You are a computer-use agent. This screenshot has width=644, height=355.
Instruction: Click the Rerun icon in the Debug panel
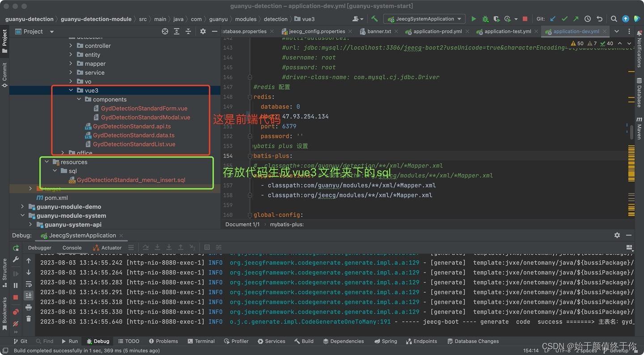click(16, 248)
